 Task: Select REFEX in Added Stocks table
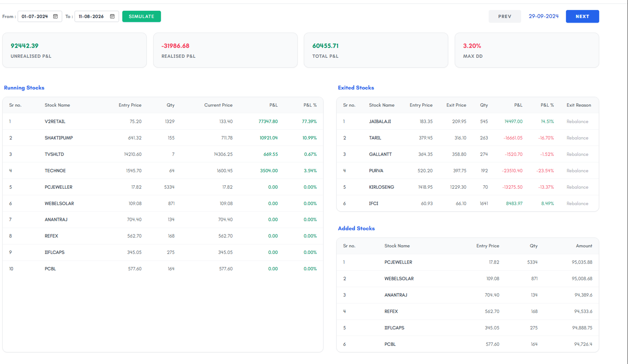pos(391,311)
